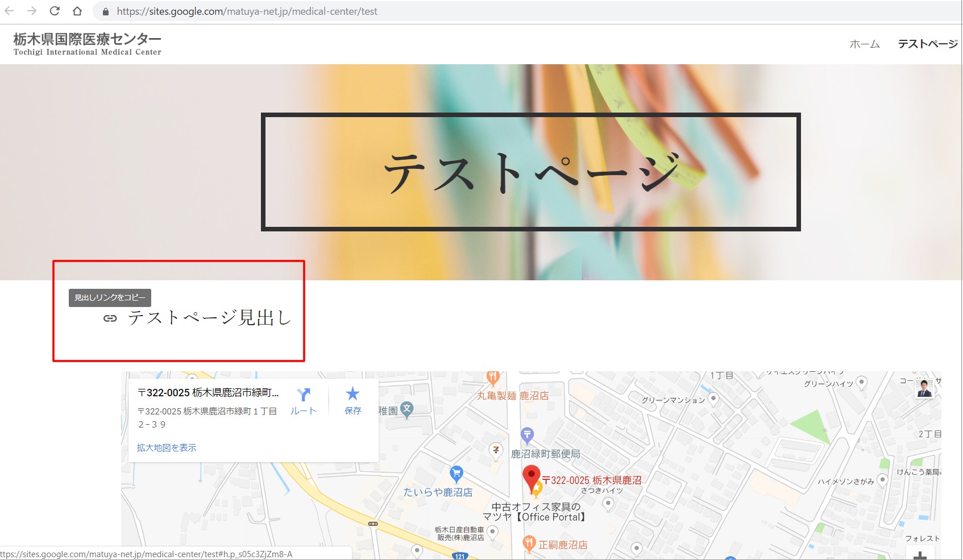963x560 pixels.
Task: Open browser home page icon
Action: (77, 11)
